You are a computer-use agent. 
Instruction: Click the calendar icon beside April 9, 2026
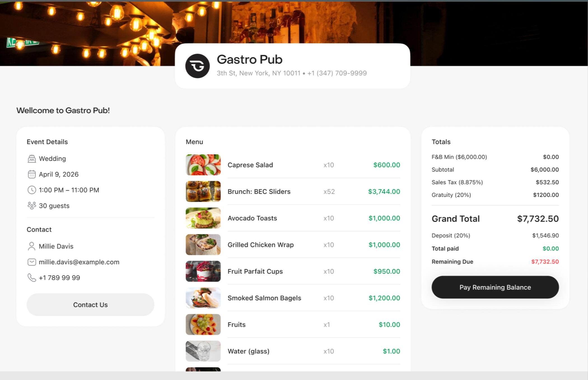point(32,174)
